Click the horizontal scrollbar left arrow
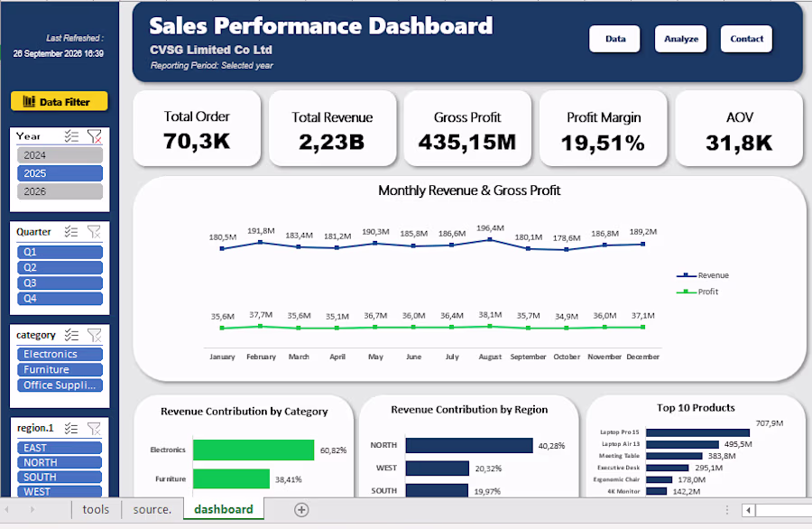This screenshot has width=812, height=529. pyautogui.click(x=748, y=510)
